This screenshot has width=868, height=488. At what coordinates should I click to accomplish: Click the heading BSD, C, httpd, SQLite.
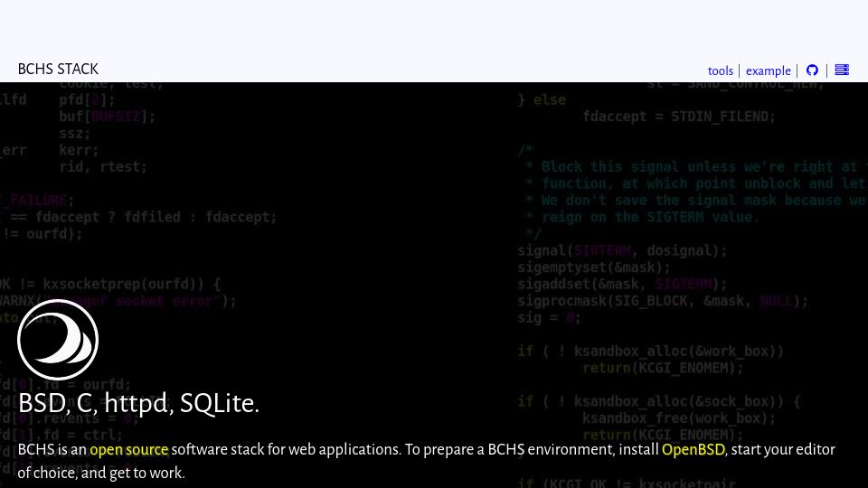pos(138,403)
